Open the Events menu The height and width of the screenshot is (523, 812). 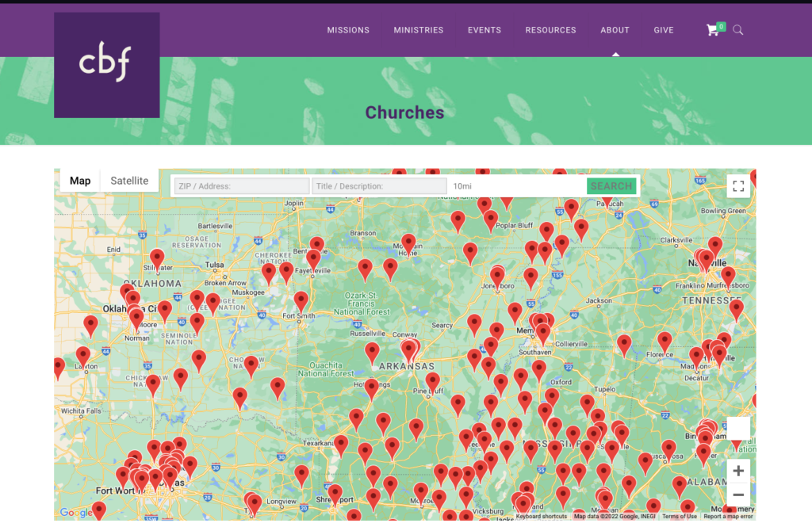pos(485,30)
